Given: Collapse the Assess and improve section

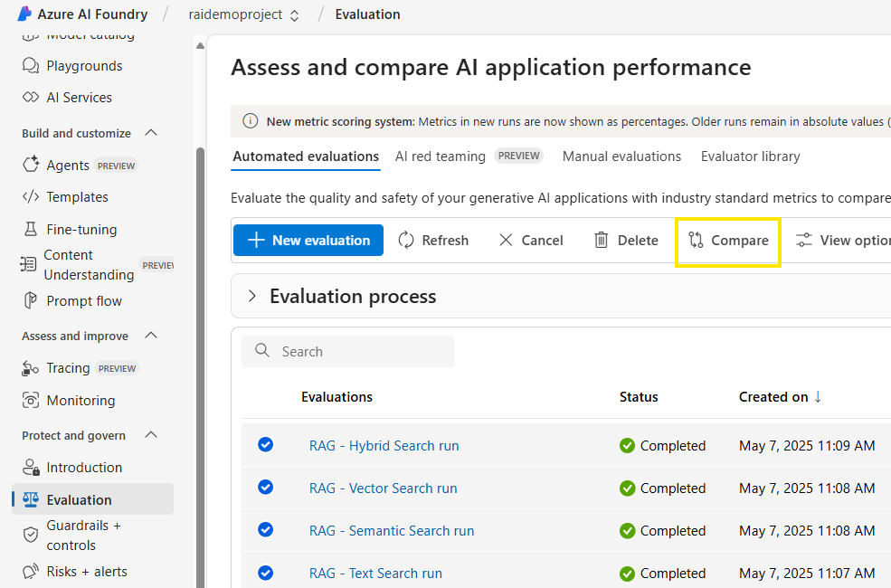Looking at the screenshot, I should tap(151, 336).
